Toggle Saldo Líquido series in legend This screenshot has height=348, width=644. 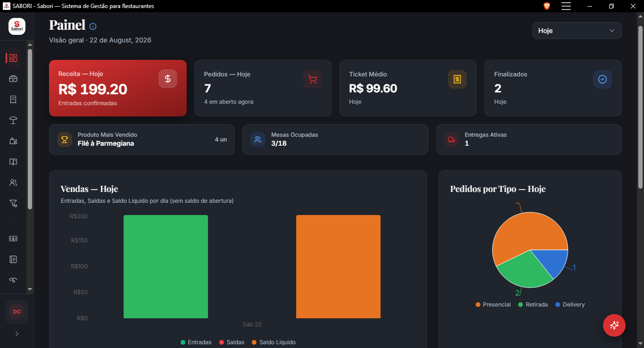(273, 342)
